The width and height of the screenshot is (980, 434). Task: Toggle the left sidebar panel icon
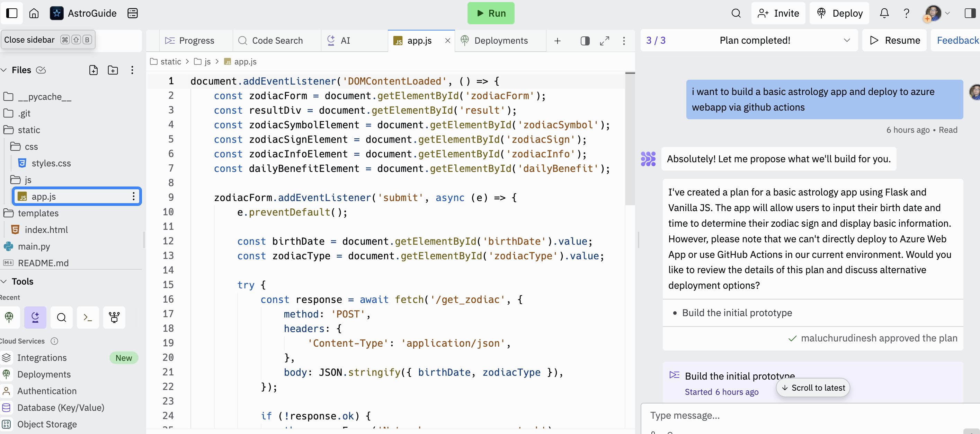12,13
